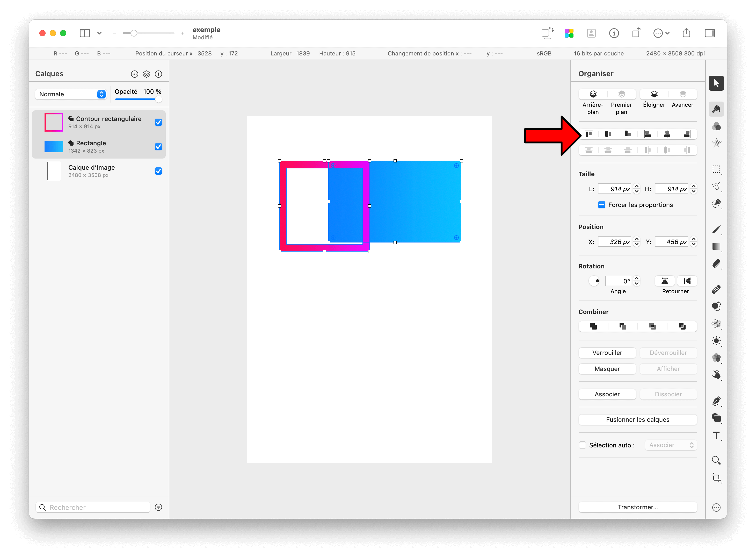Click the Fusionner les calques button
Image resolution: width=756 pixels, height=557 pixels.
(637, 419)
